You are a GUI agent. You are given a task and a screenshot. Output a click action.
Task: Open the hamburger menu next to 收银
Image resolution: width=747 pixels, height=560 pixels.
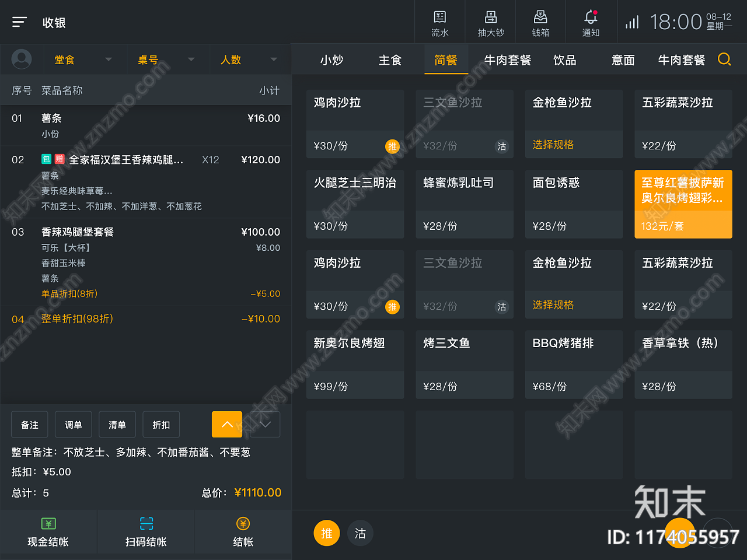pyautogui.click(x=19, y=22)
